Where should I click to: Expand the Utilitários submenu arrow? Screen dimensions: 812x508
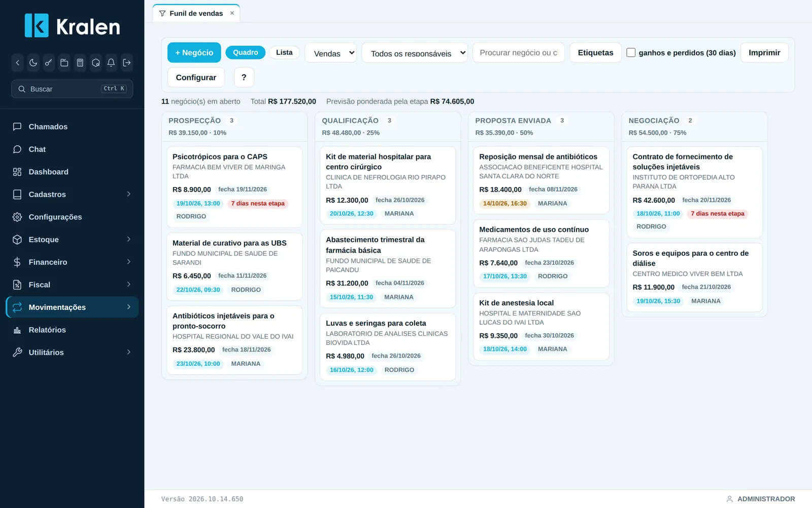pos(129,352)
